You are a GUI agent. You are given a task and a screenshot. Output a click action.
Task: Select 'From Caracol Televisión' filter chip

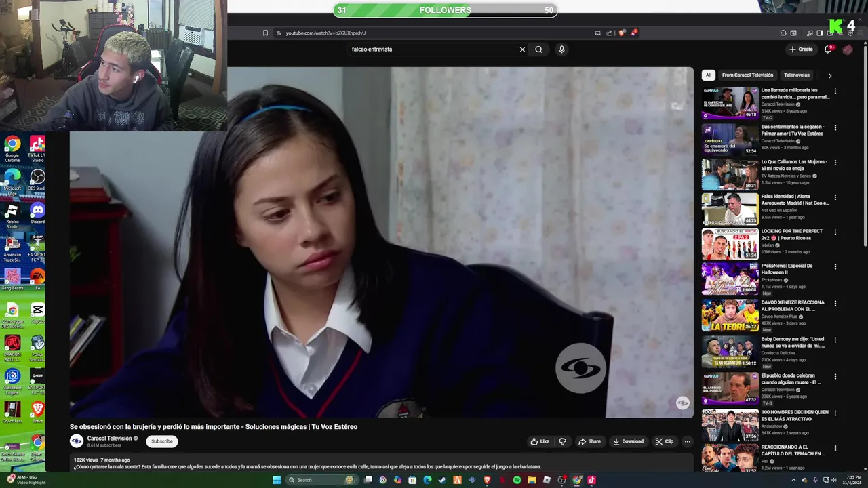tap(747, 75)
